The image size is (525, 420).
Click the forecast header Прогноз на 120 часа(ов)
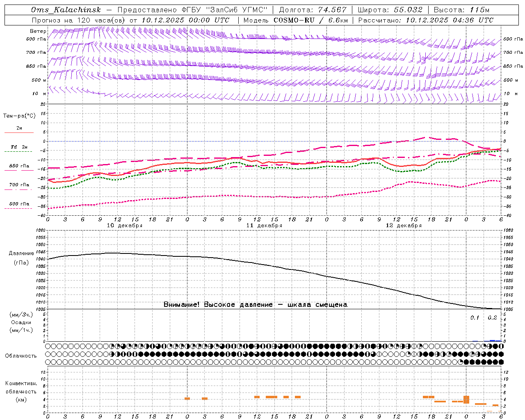79,20
